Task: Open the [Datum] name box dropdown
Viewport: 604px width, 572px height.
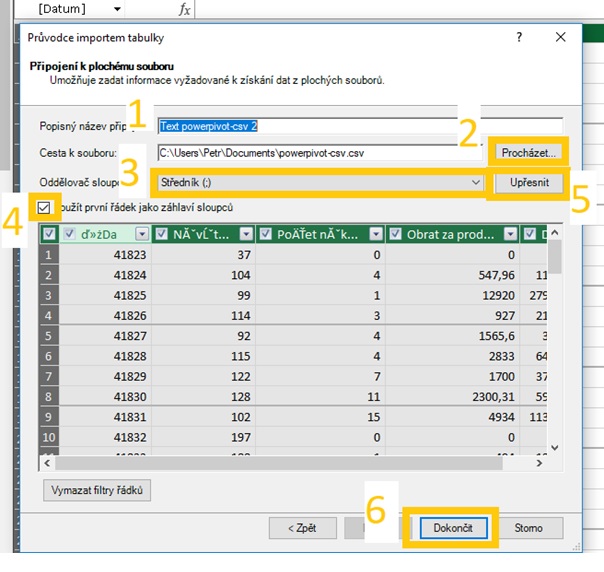Action: [x=117, y=8]
